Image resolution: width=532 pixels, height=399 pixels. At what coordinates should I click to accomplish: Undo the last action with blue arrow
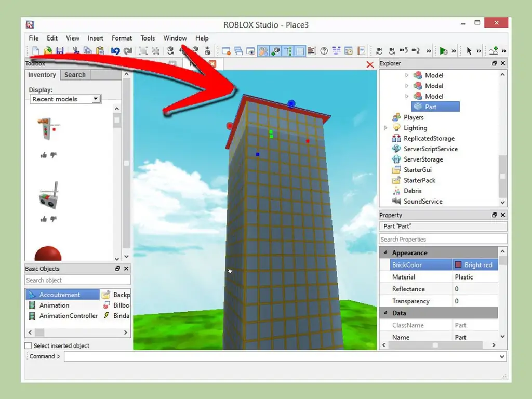point(115,51)
